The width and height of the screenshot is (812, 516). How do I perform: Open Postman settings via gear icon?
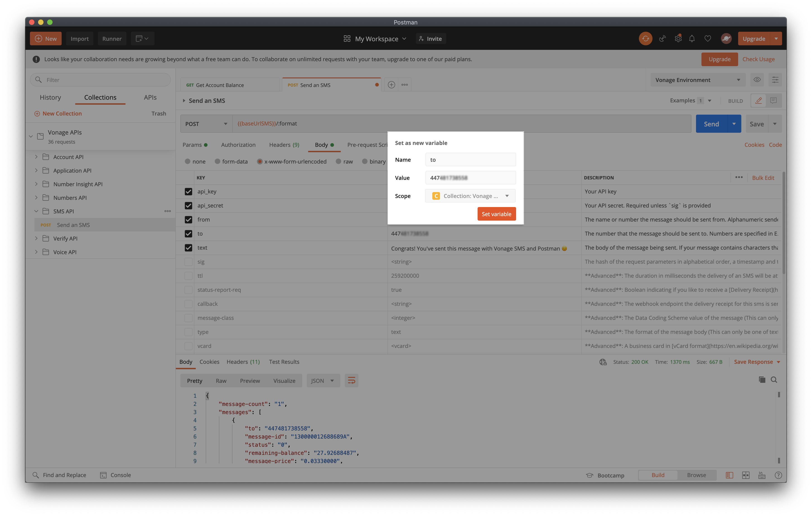[678, 39]
